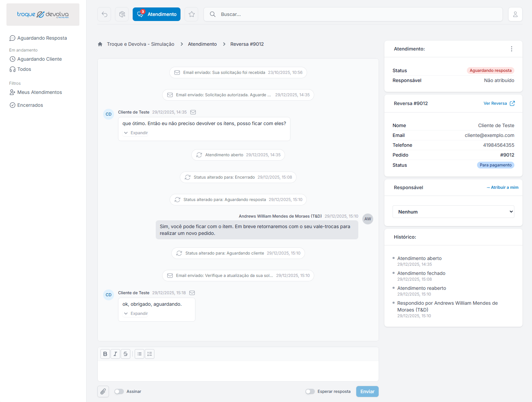The height and width of the screenshot is (402, 532).
Task: Enable the Assinar toggle
Action: tap(119, 391)
